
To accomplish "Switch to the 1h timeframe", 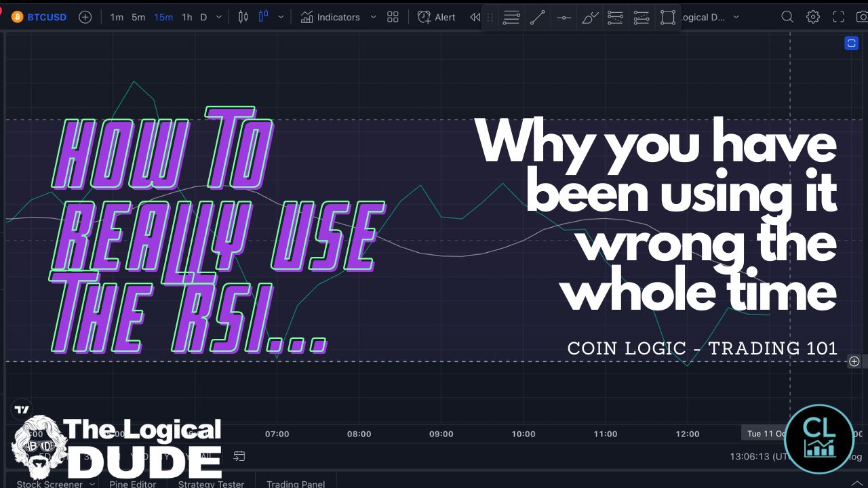I will 186,17.
